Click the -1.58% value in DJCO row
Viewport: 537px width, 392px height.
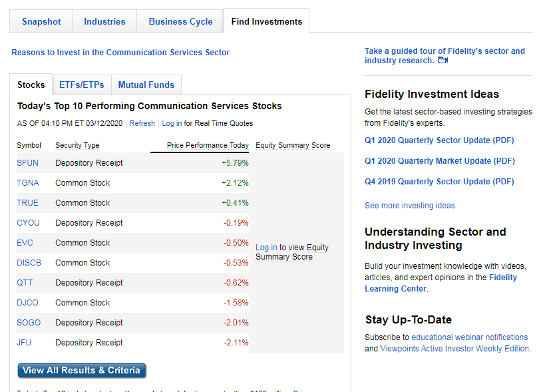tap(236, 303)
